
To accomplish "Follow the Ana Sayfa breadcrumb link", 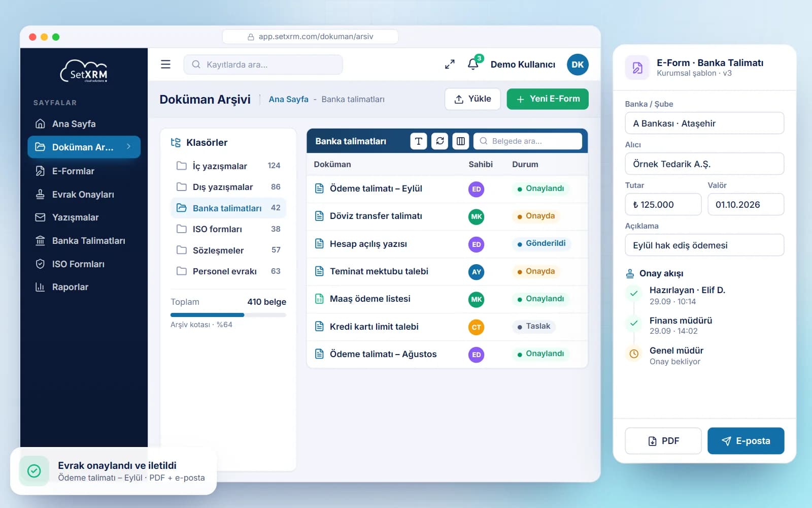I will [x=288, y=99].
